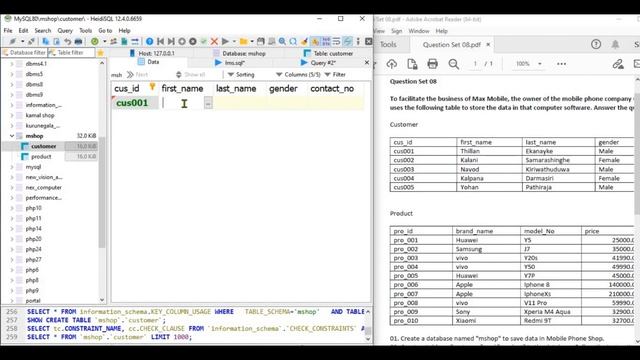
Task: Jump to last row icon
Action: click(171, 41)
